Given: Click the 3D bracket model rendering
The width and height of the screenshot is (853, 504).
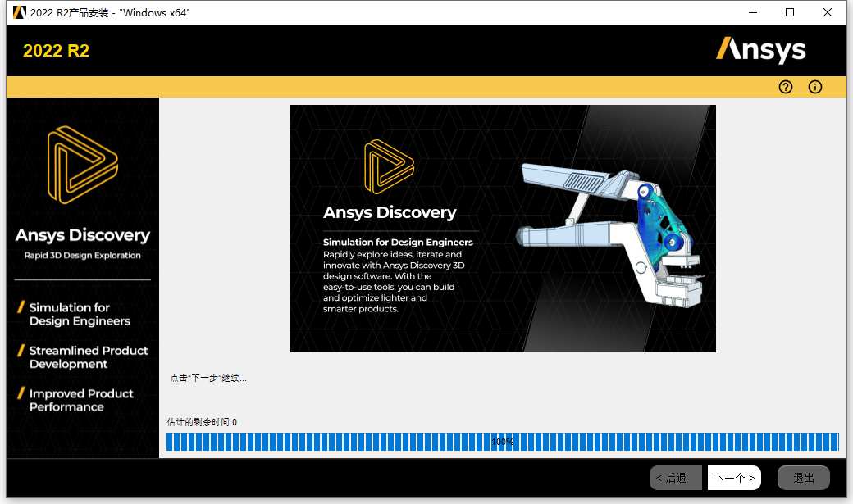Looking at the screenshot, I should click(x=610, y=235).
